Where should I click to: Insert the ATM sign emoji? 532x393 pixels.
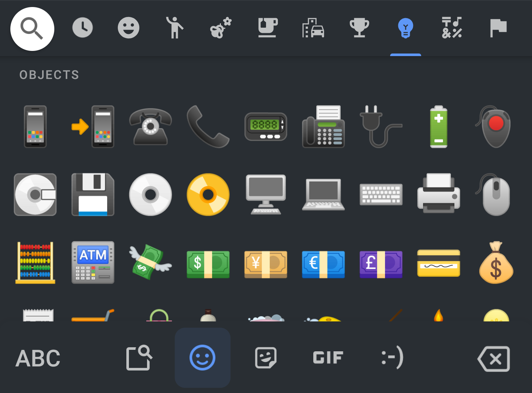coord(93,263)
